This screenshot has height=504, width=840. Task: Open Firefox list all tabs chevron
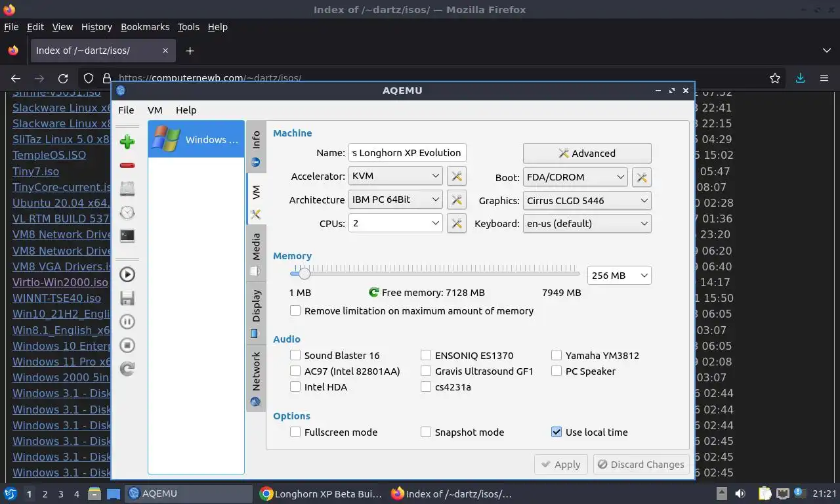pos(827,51)
